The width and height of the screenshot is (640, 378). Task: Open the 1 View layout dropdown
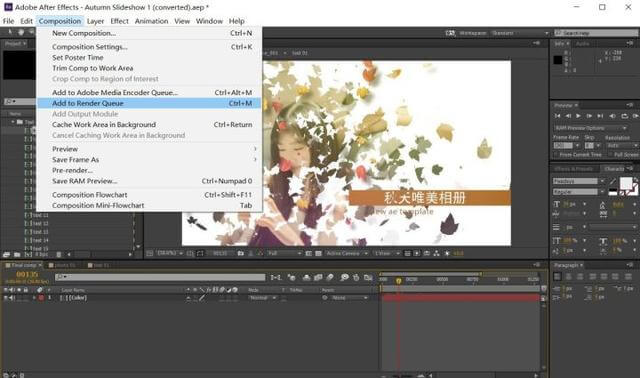pyautogui.click(x=387, y=253)
